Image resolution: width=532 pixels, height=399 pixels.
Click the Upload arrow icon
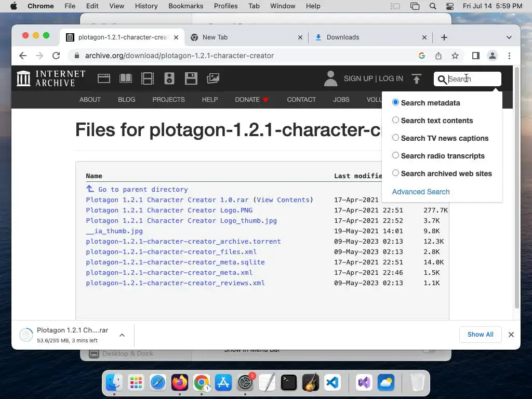(417, 79)
